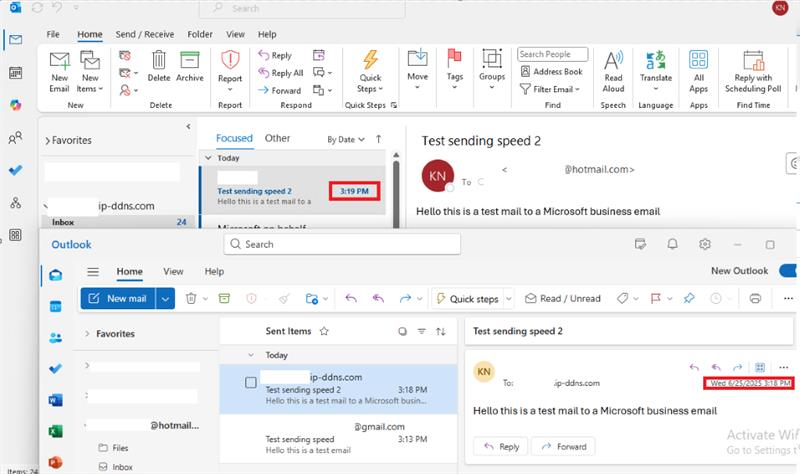
Task: Open the Test sending speed email to gmail.com
Action: pos(338,439)
